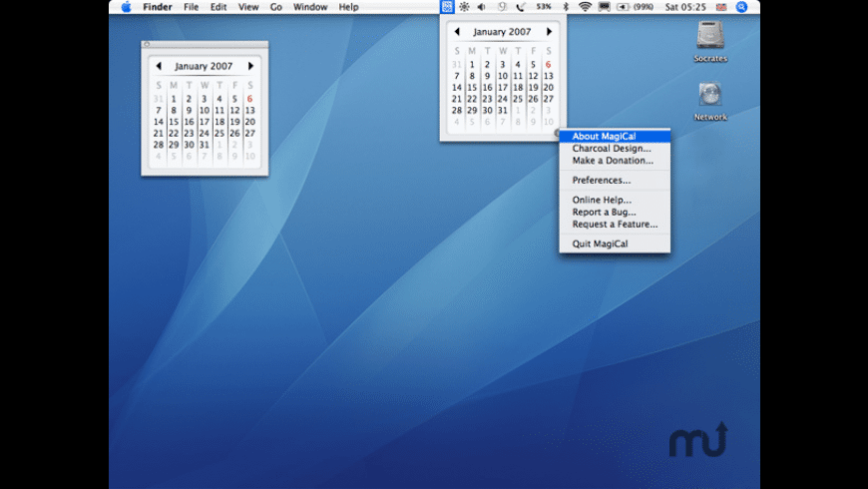Viewport: 868px width, 489px height.
Task: Click the 53% indicator in menu bar
Action: 544,7
